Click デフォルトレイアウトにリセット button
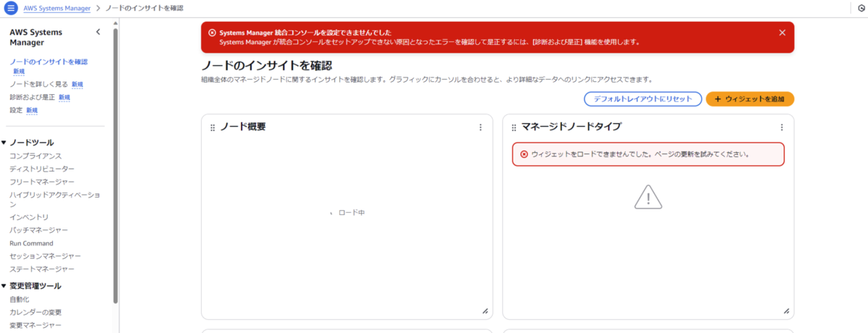The image size is (868, 333). 642,99
